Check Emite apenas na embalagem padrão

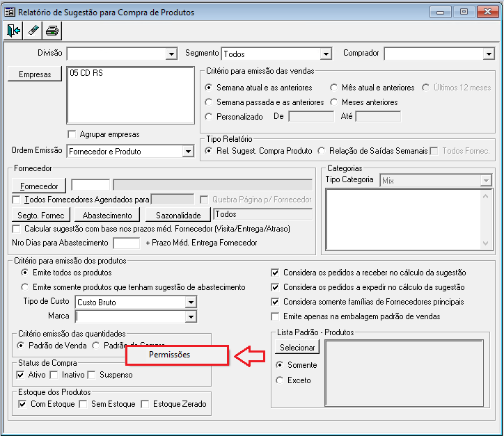[275, 316]
